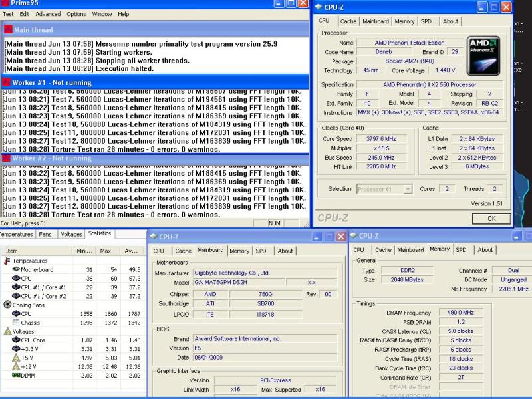Switch to Fans tab in monitoring panel
Viewport: 532px width, 399px height.
pos(45,235)
